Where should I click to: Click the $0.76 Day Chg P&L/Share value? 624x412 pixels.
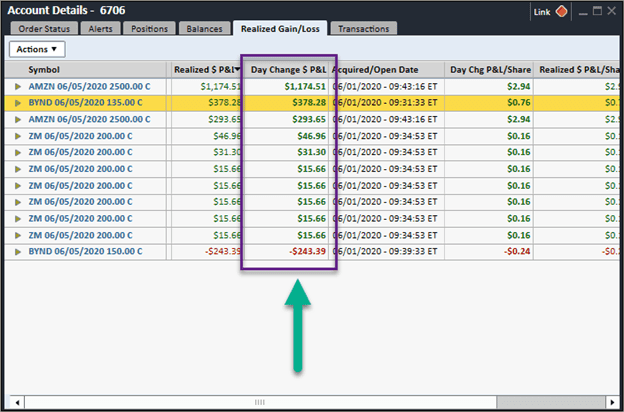[519, 103]
